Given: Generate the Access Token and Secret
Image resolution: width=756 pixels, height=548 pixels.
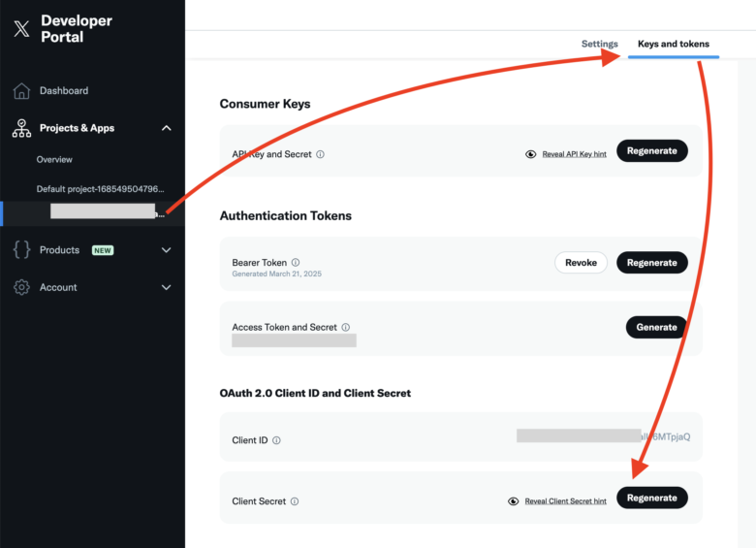Looking at the screenshot, I should [x=656, y=327].
